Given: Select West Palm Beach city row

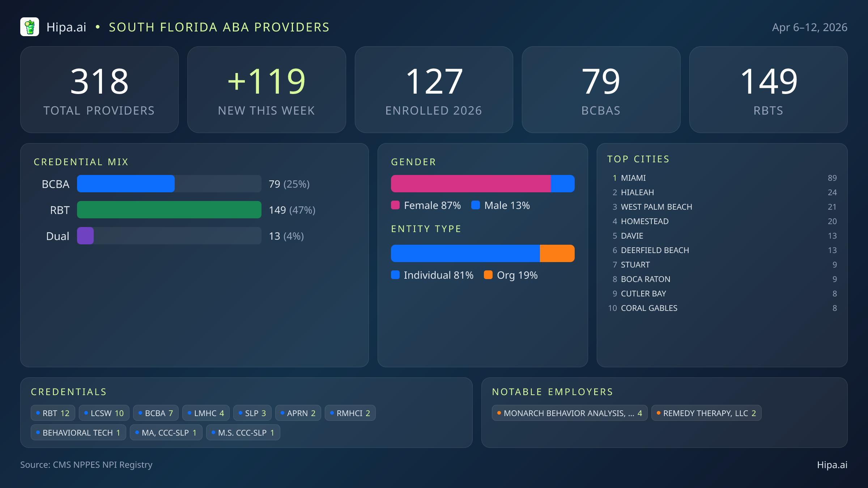Looking at the screenshot, I should pos(656,207).
